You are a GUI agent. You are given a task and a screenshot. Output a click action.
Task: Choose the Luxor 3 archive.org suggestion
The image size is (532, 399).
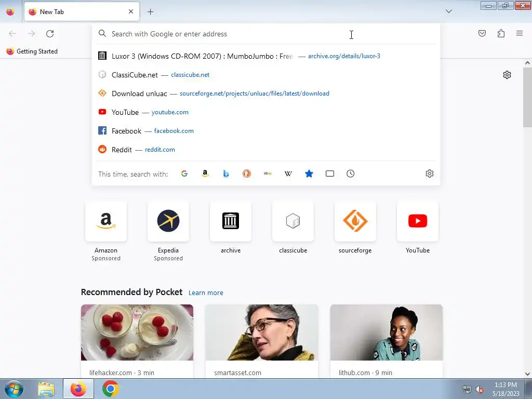266,56
